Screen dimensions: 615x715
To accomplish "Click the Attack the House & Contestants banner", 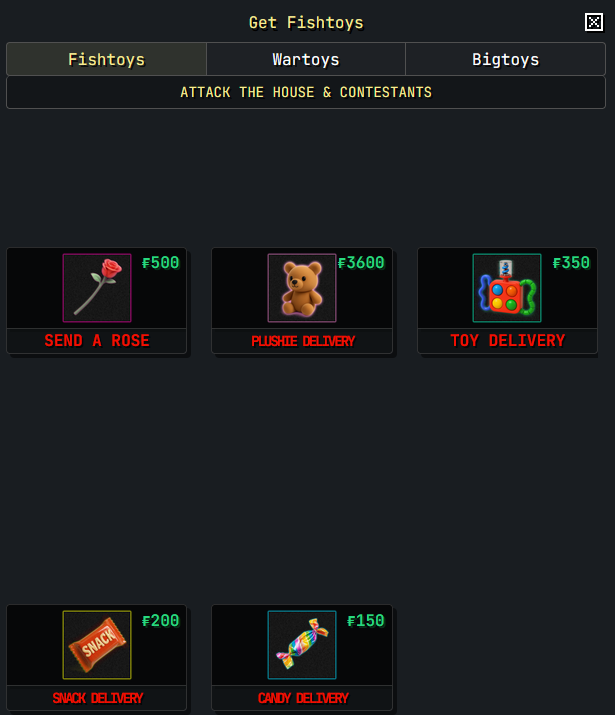I will click(x=306, y=93).
